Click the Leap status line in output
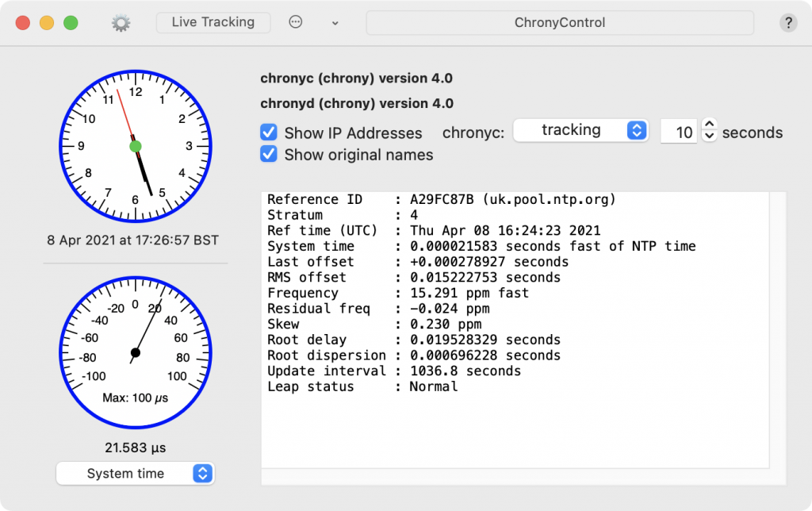The image size is (812, 511). point(362,386)
